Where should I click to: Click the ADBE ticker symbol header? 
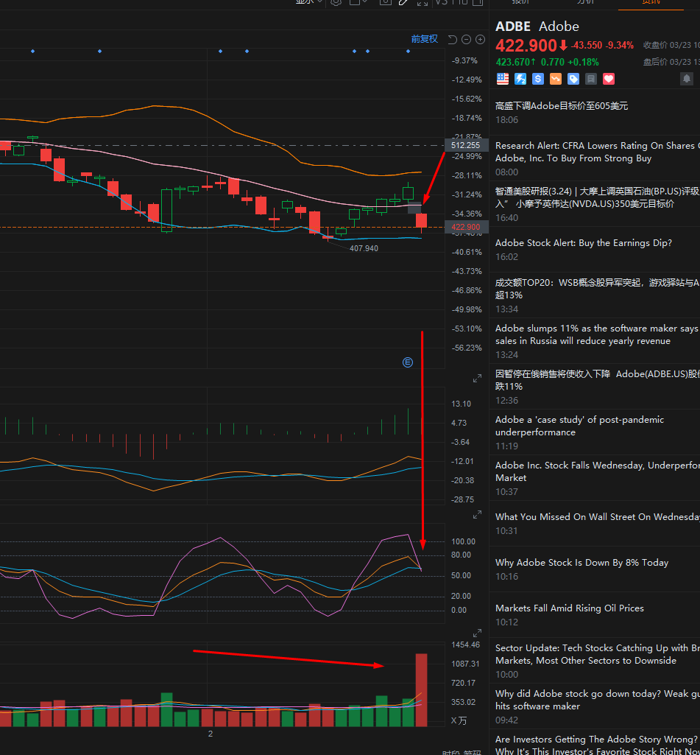coord(513,27)
